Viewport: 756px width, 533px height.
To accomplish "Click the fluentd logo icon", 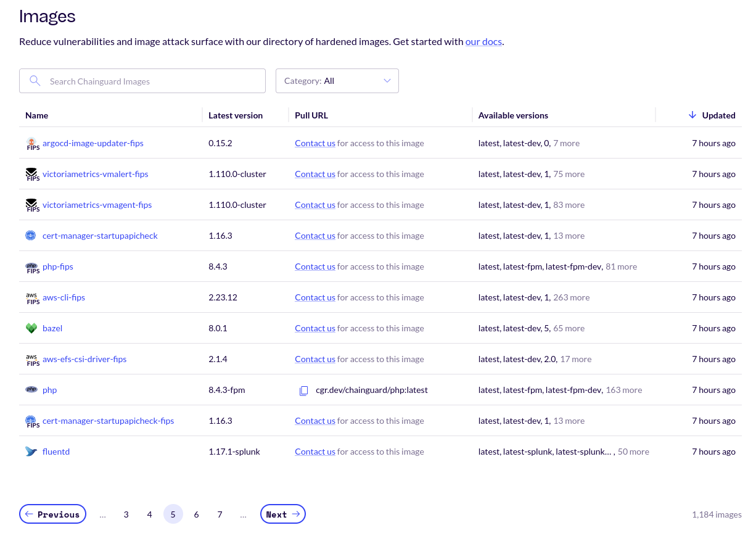I will click(x=31, y=451).
